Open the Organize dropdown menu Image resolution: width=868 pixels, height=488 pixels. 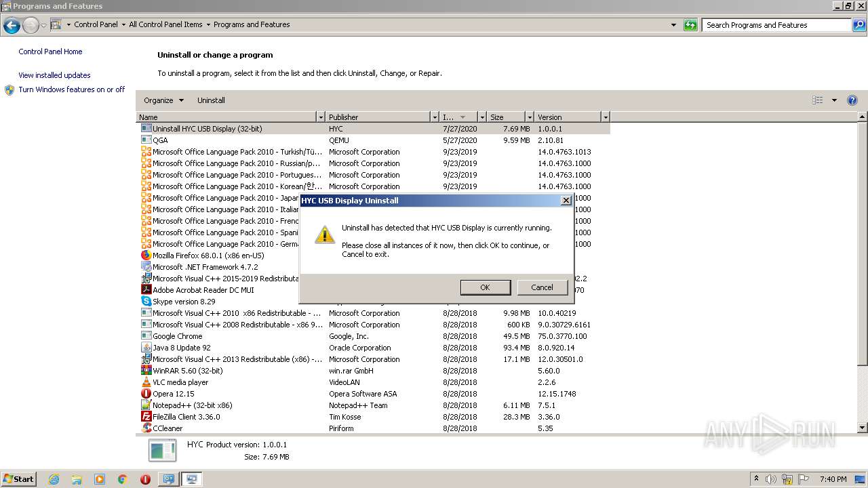163,100
